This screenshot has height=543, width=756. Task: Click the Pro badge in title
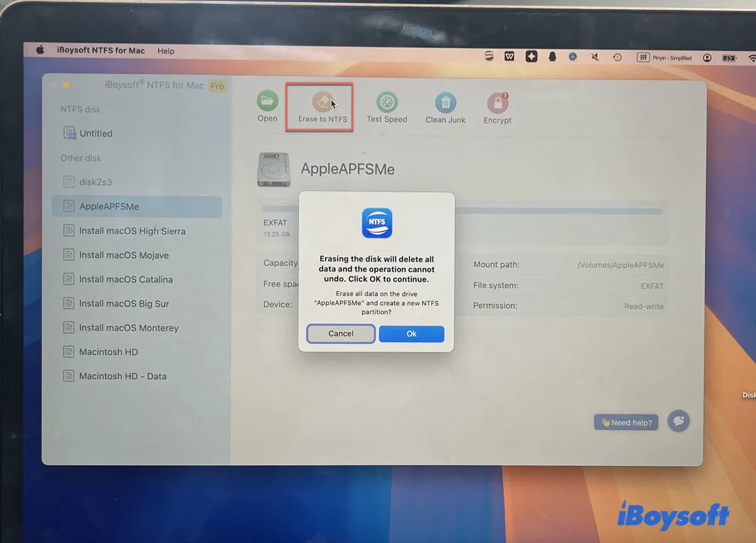(x=217, y=86)
